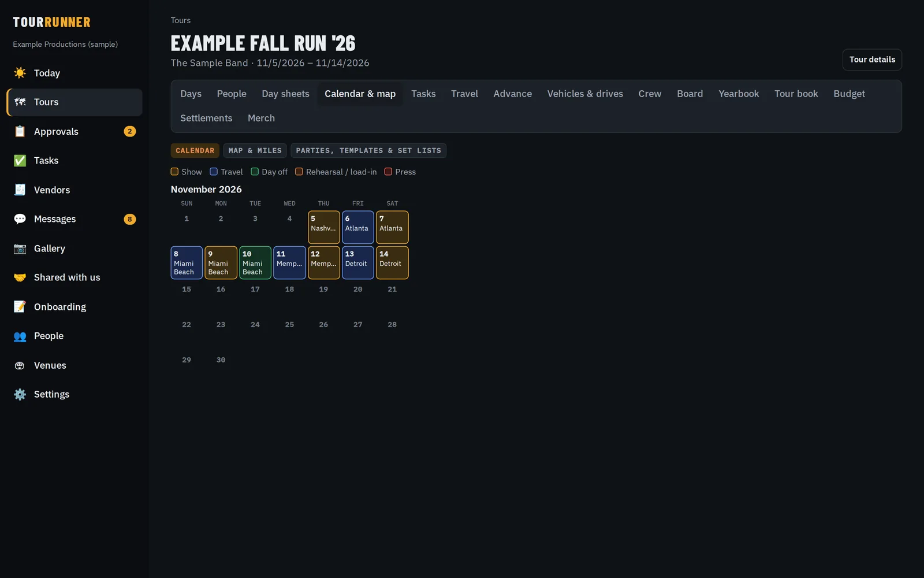
Task: Open the November 13 Detroit day
Action: pyautogui.click(x=358, y=262)
